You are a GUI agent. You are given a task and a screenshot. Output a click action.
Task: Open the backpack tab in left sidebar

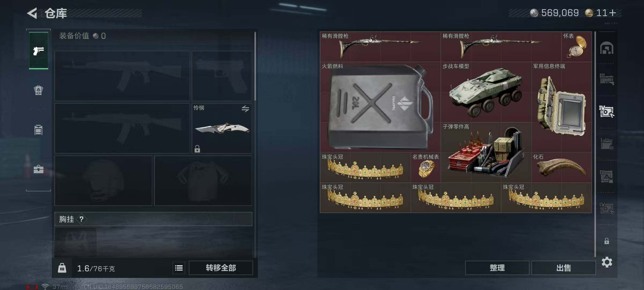[x=38, y=90]
